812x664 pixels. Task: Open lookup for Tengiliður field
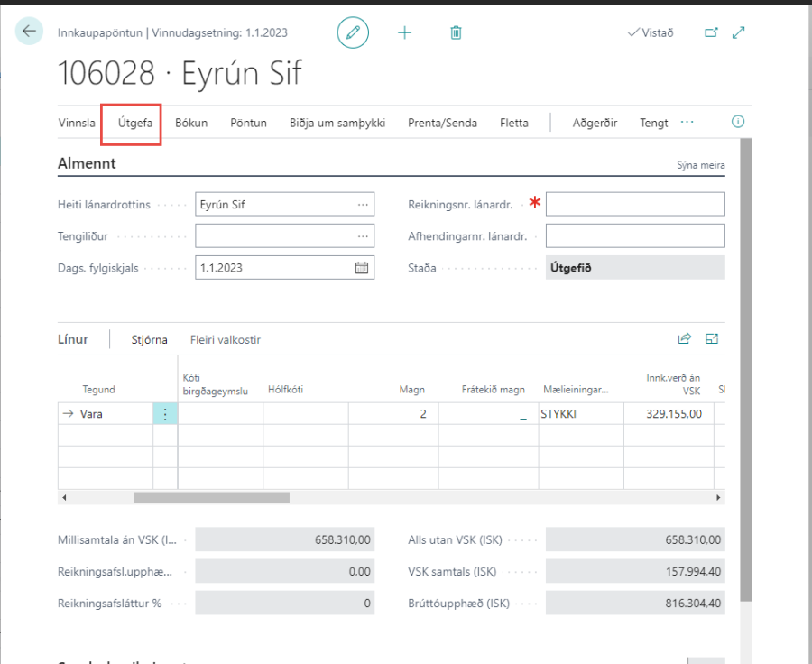(x=363, y=236)
